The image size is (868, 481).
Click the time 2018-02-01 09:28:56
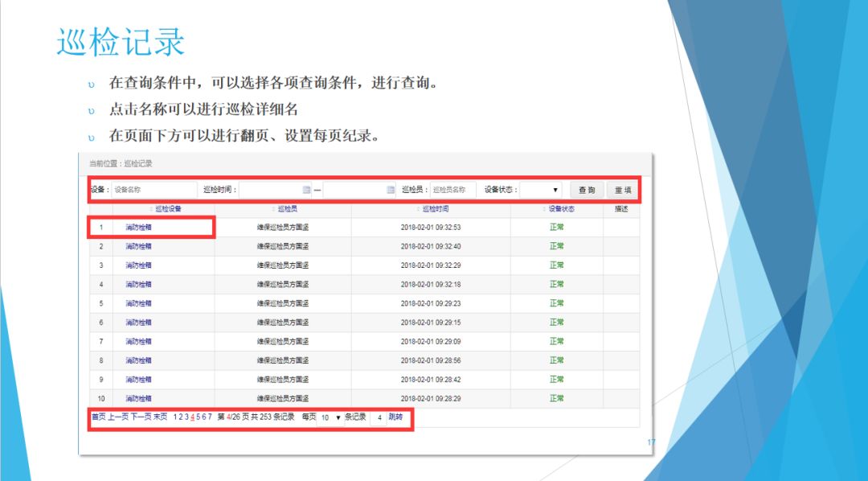431,360
